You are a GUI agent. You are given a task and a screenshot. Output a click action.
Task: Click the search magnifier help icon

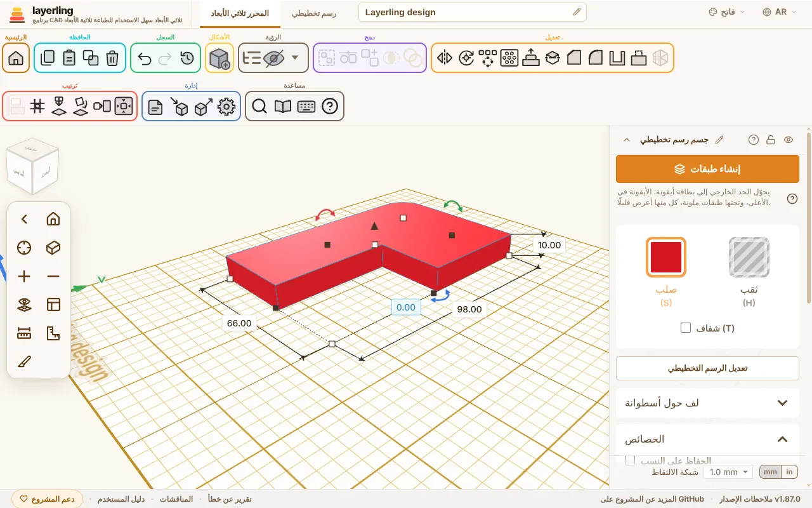click(x=259, y=106)
